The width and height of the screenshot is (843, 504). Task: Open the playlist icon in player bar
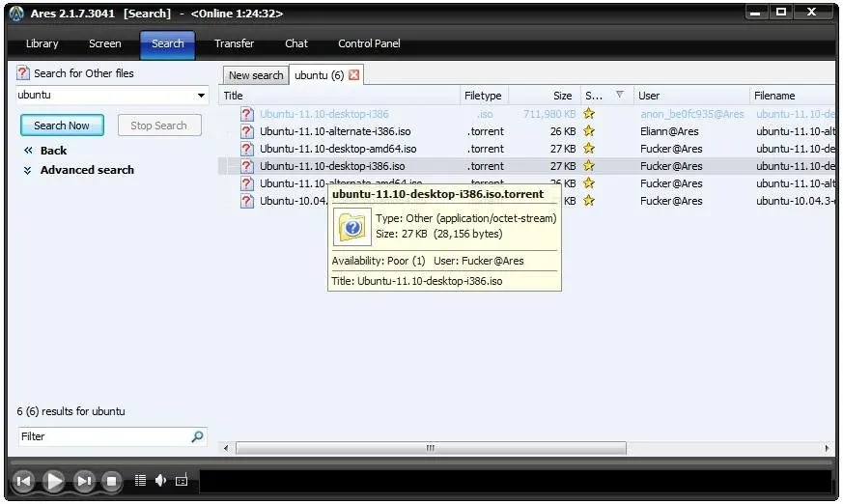140,481
